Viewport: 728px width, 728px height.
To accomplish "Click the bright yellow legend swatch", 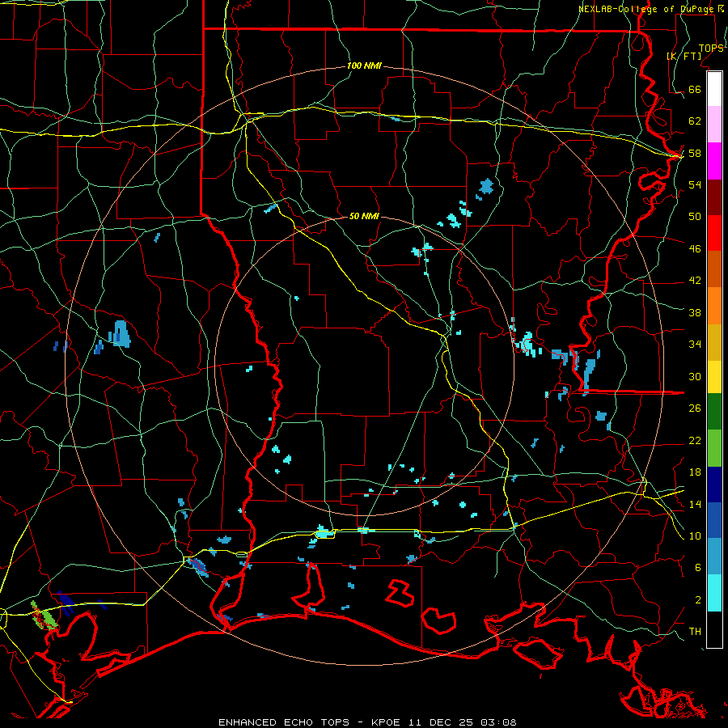I will (x=714, y=377).
